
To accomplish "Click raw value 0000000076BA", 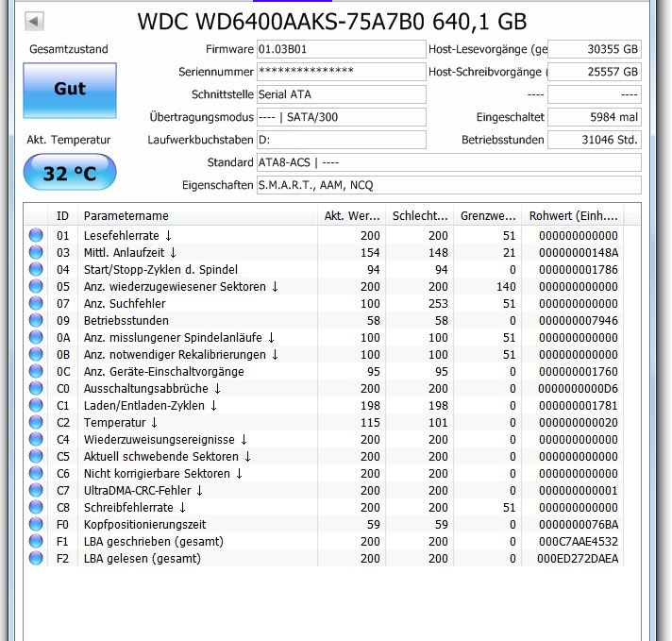I will pos(579,524).
